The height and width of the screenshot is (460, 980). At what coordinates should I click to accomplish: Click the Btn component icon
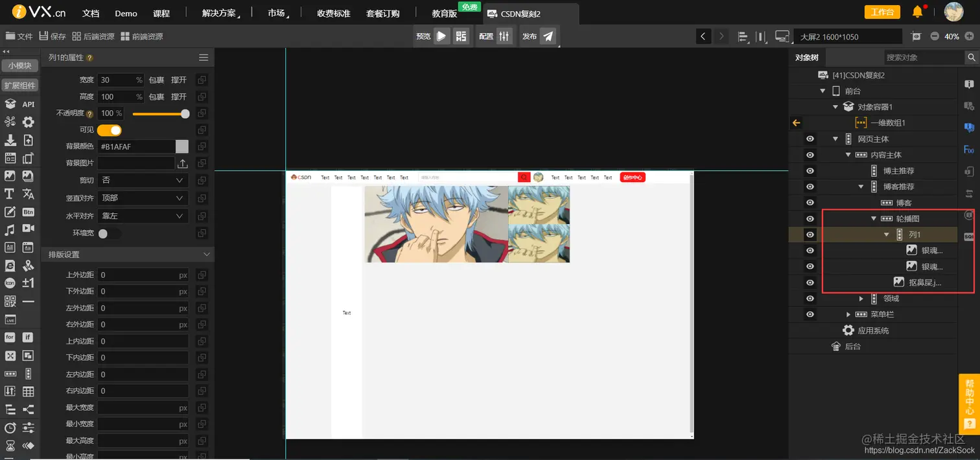click(27, 211)
